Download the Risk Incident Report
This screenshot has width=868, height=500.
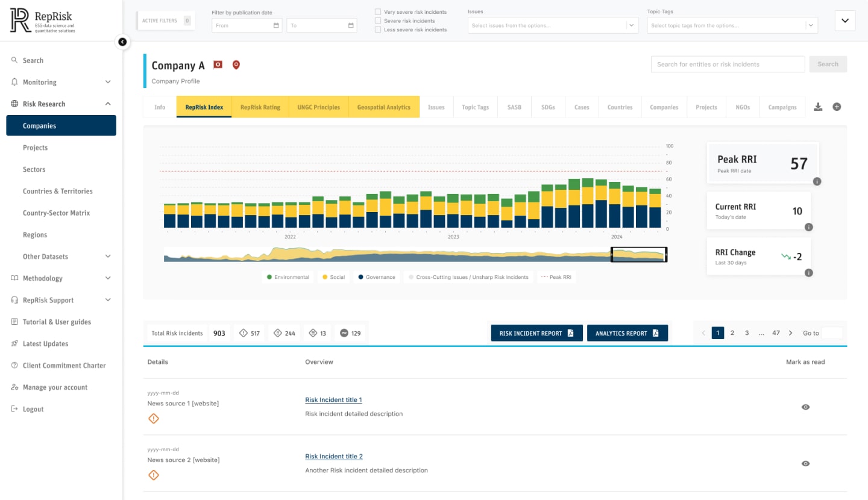pyautogui.click(x=536, y=333)
